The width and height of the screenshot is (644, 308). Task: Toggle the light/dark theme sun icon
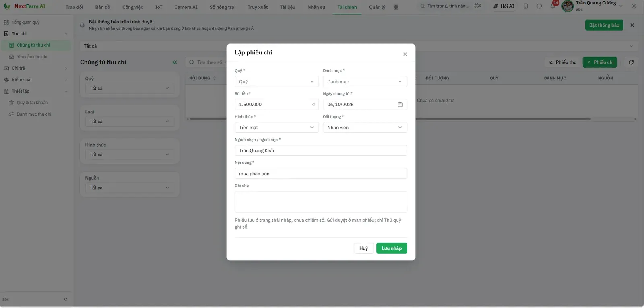[634, 6]
